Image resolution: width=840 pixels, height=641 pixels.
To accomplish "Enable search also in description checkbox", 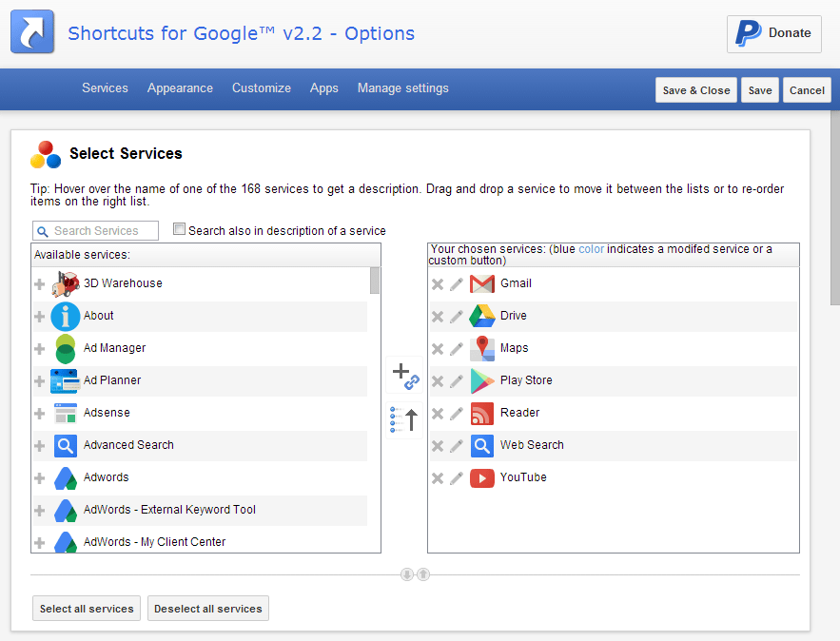I will 180,229.
